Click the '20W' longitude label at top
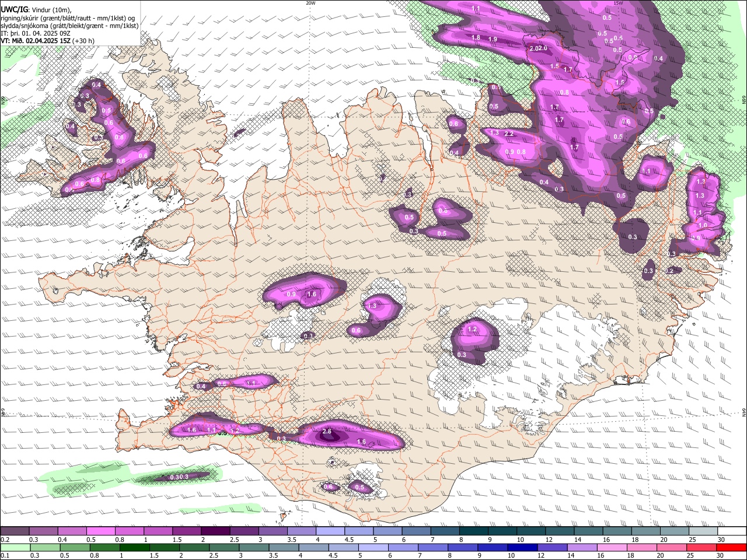 coord(310,3)
